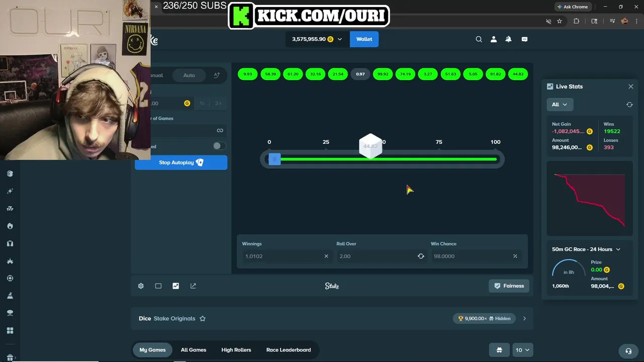Viewport: 644px width, 362px height.
Task: Bookmark page with Chrome star icon
Action: (559, 21)
